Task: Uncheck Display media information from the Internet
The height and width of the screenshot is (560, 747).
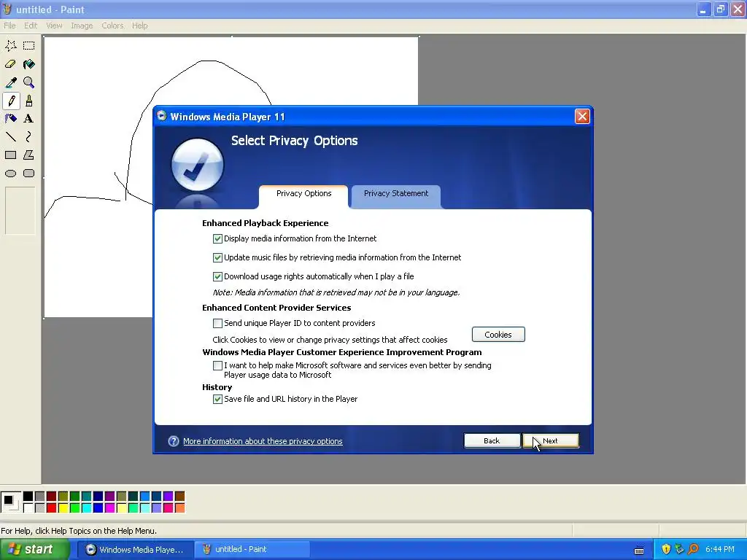Action: [x=217, y=238]
